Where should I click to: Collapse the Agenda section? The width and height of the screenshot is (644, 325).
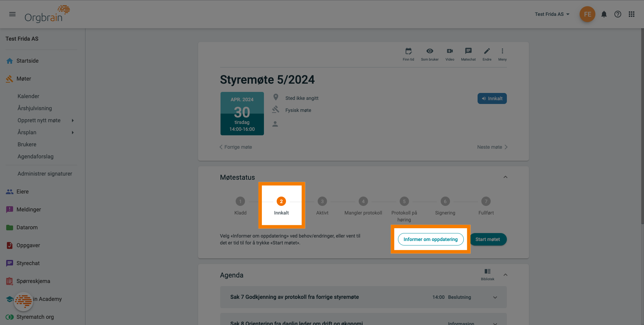(505, 275)
